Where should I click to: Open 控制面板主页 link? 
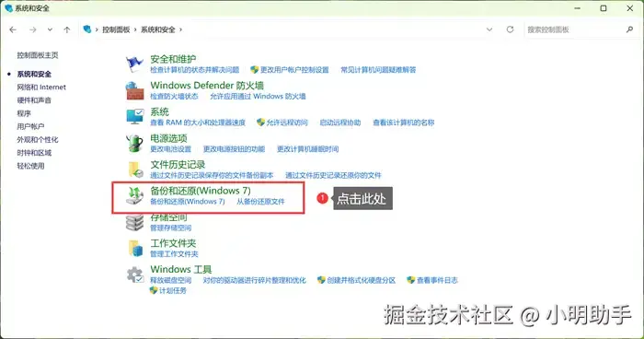pos(38,55)
